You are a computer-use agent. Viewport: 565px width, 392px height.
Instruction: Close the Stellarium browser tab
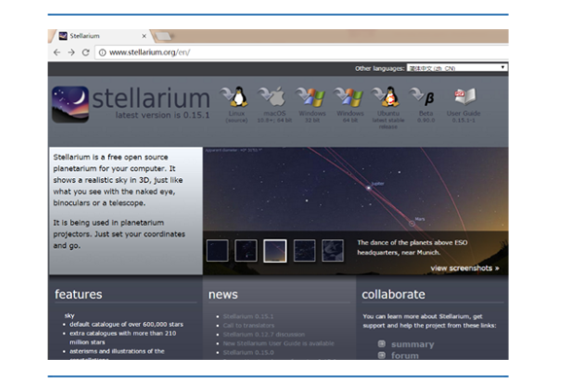click(144, 36)
